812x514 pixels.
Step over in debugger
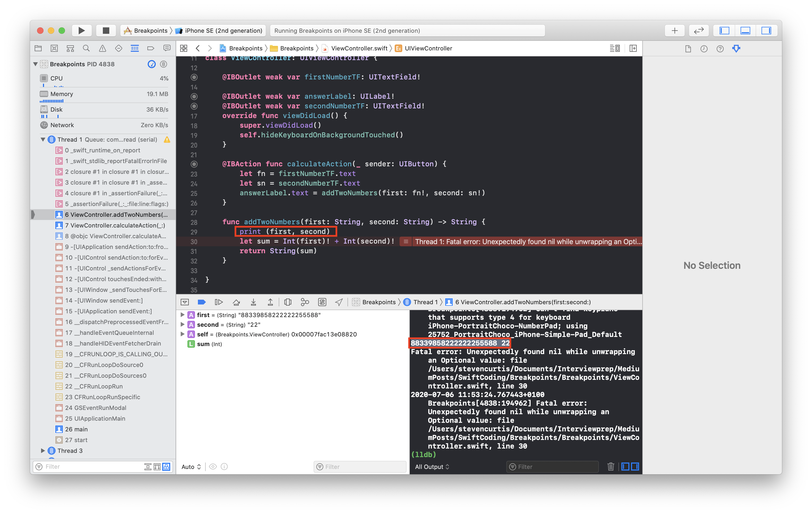coord(236,302)
